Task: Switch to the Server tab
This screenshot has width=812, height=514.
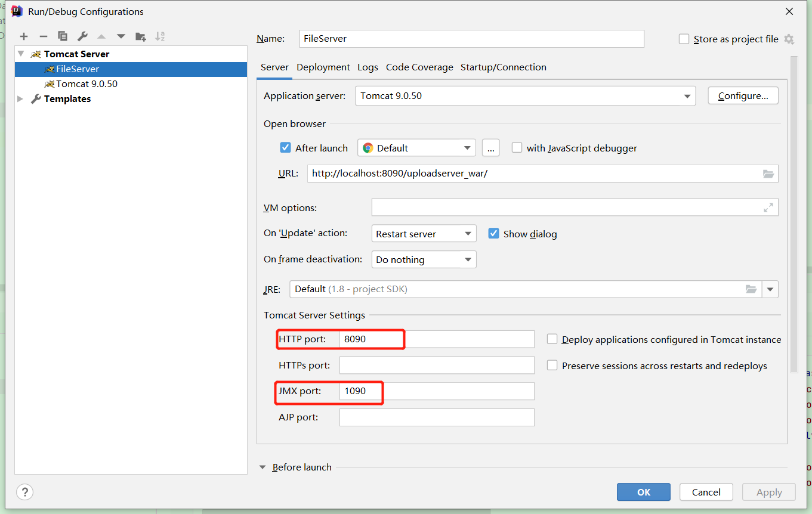Action: click(x=274, y=67)
